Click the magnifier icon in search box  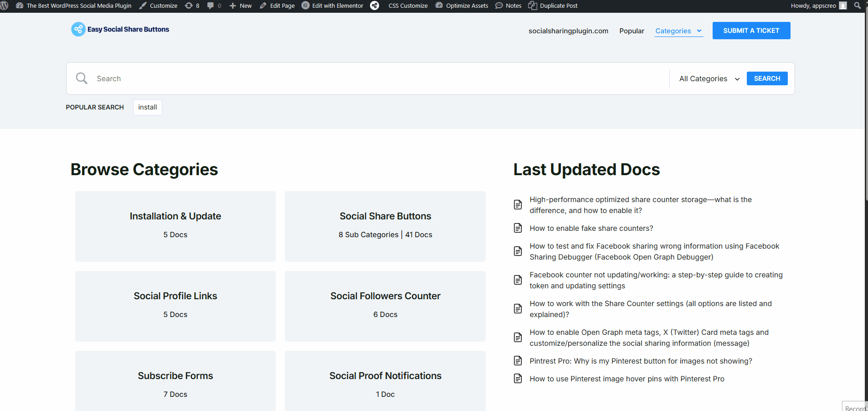[x=82, y=78]
